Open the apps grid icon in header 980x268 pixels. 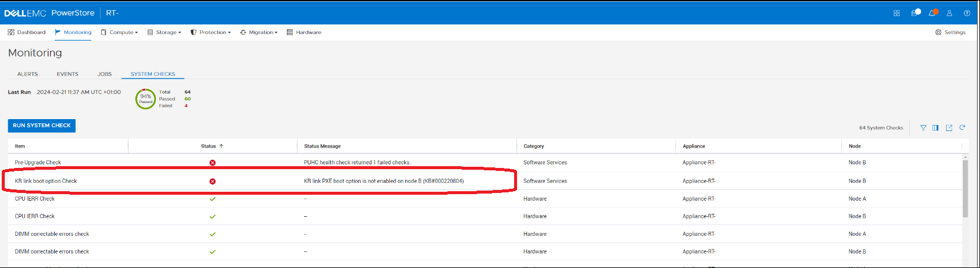point(897,13)
